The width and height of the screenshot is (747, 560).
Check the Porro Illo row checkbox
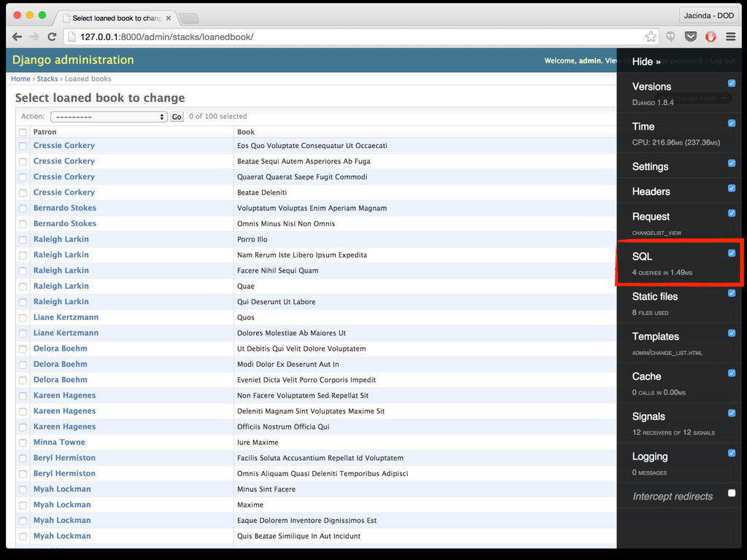[23, 239]
